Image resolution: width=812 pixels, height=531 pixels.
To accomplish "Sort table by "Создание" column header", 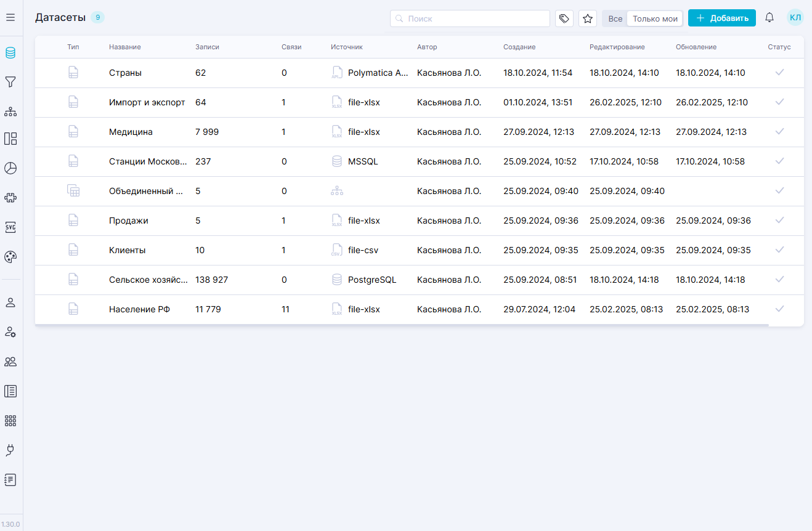I will [x=519, y=47].
